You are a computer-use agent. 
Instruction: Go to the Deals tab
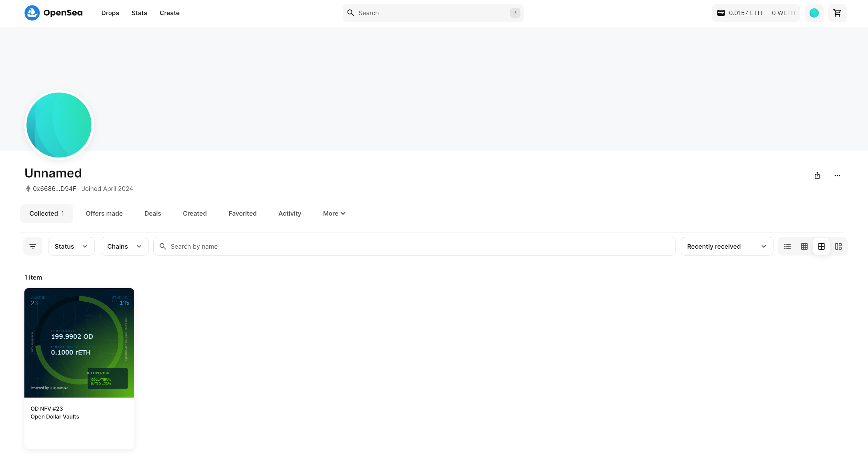[153, 213]
